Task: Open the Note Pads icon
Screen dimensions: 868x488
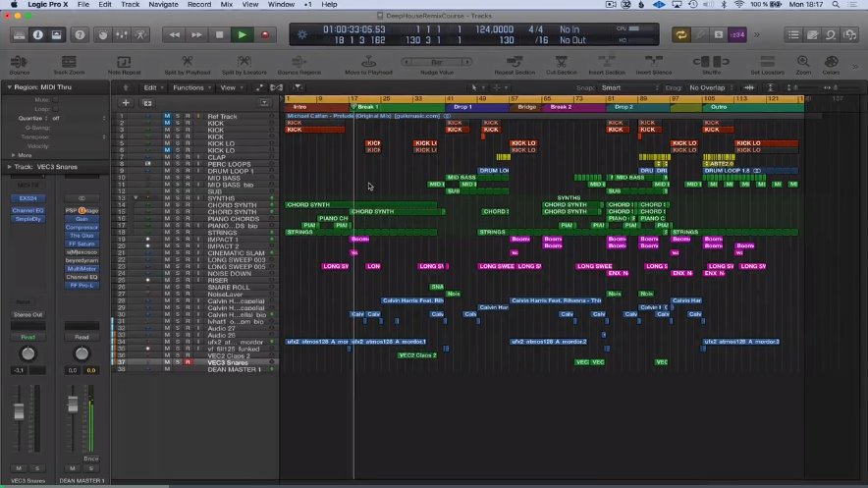Action: 813,35
